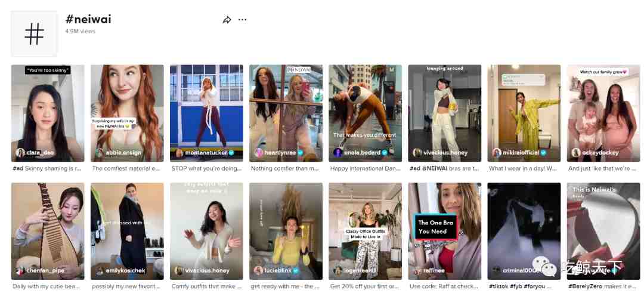
Task: Open the enola.bedard username link
Action: pyautogui.click(x=363, y=153)
